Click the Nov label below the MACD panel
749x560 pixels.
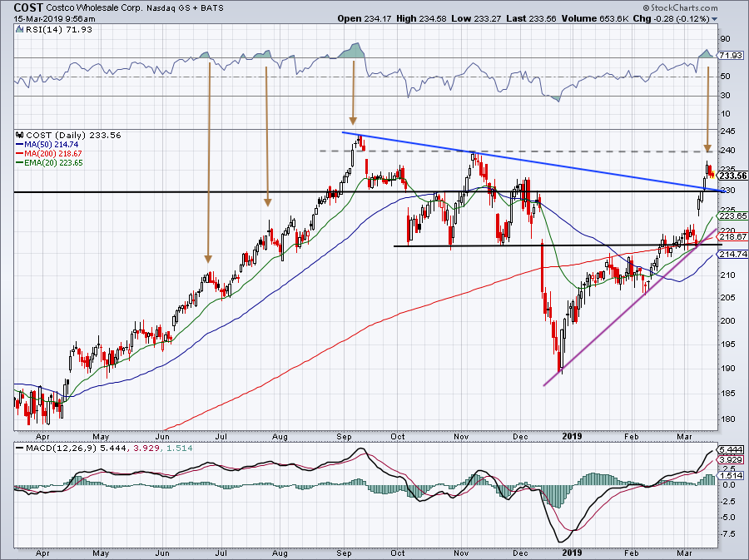[x=461, y=553]
